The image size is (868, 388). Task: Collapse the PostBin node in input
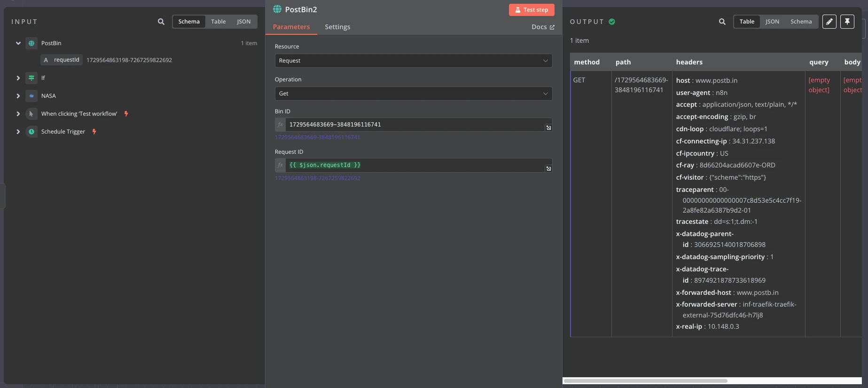click(18, 43)
